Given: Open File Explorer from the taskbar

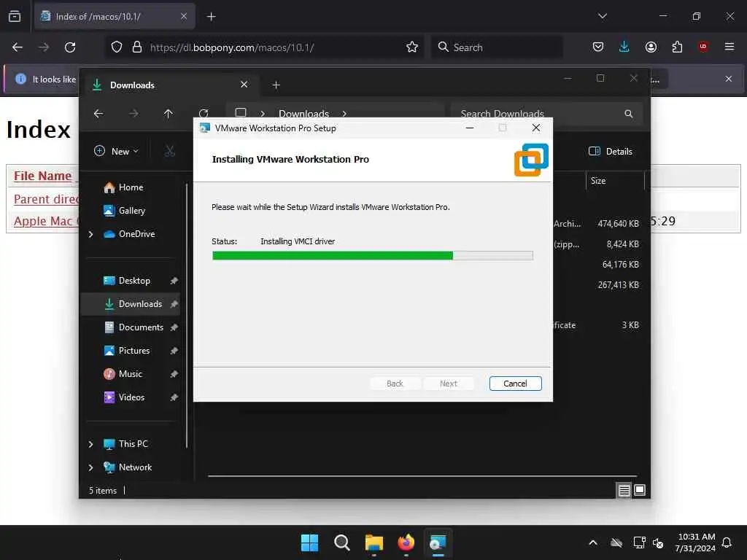Looking at the screenshot, I should click(x=374, y=542).
